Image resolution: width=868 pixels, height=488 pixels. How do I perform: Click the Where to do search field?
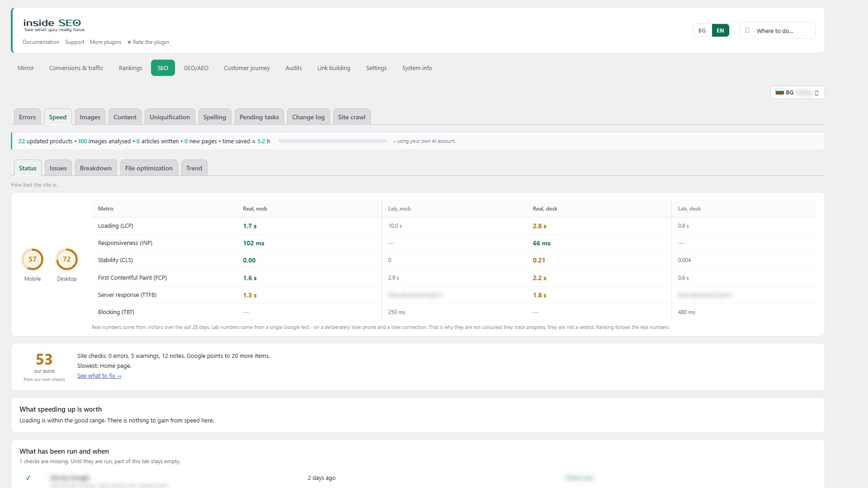777,30
